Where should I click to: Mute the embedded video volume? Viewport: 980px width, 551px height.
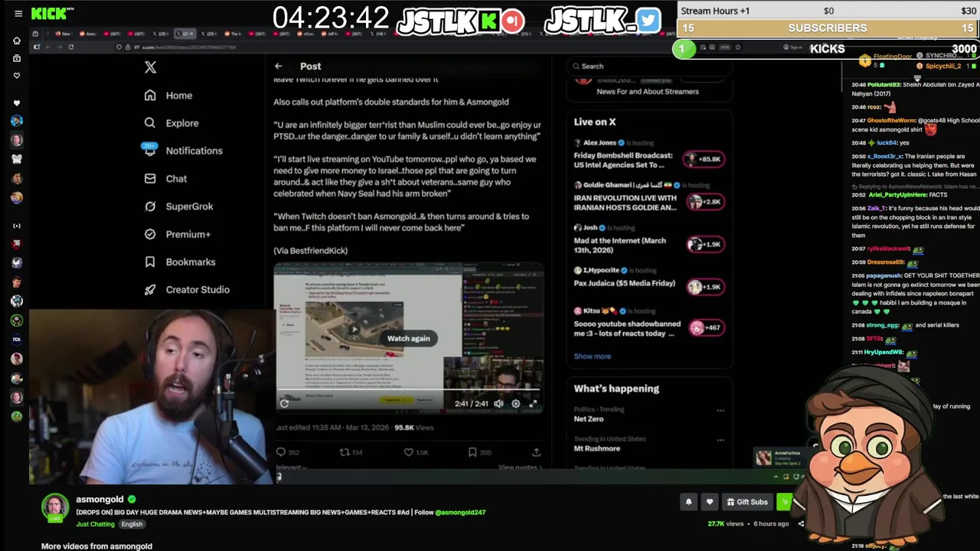tap(498, 403)
